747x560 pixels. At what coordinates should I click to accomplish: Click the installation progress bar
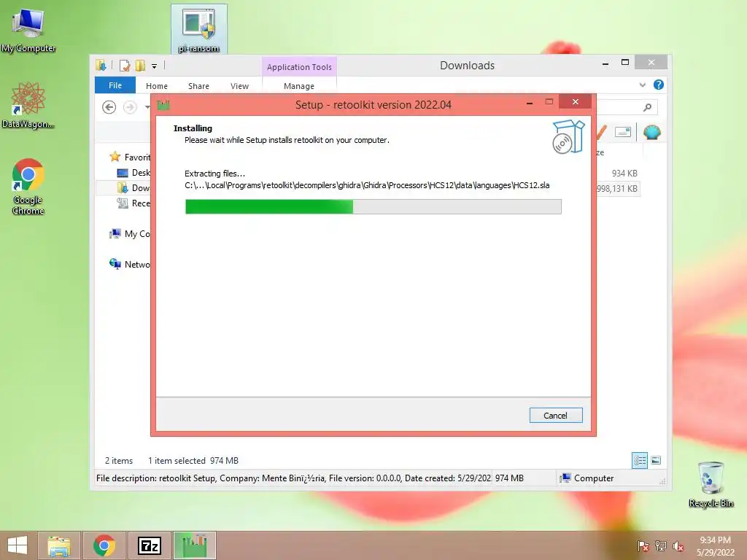[373, 206]
